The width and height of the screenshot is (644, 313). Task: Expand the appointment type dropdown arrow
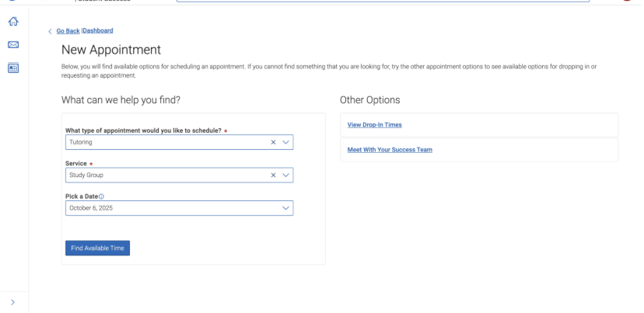pos(286,142)
